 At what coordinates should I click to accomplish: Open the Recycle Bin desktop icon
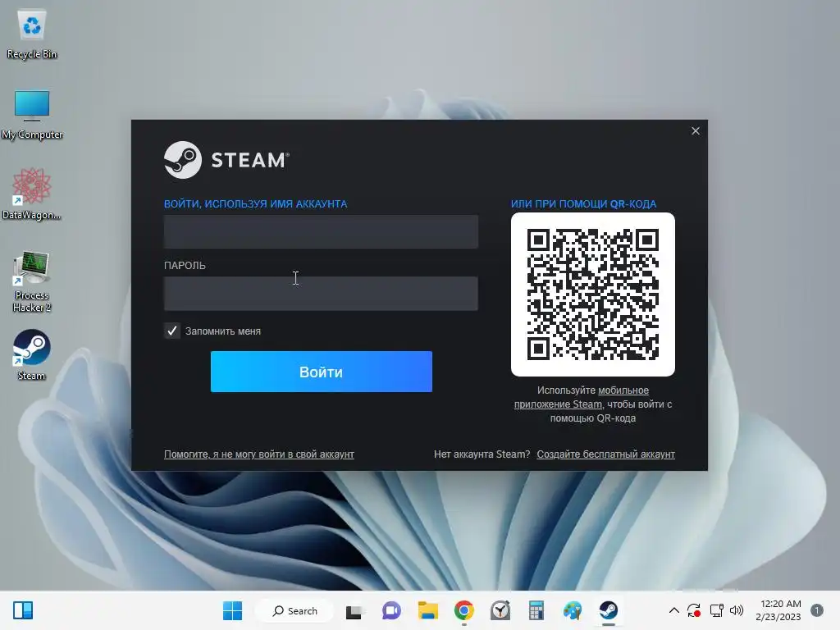(32, 34)
